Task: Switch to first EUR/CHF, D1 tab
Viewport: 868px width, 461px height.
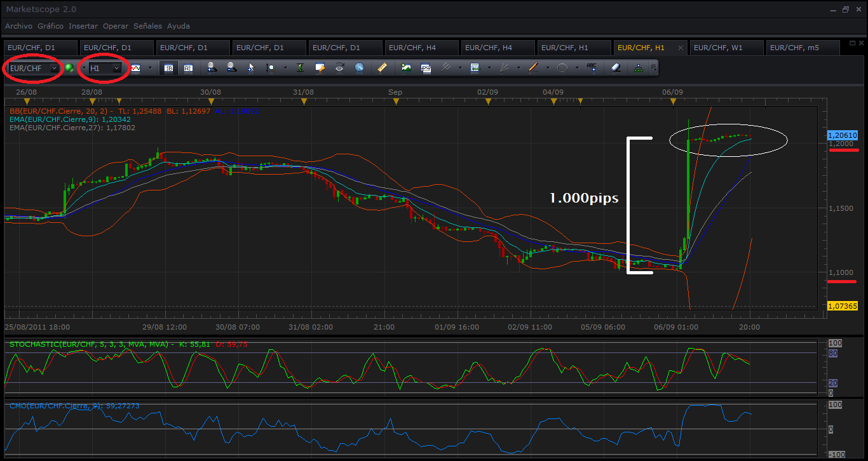Action: pyautogui.click(x=40, y=48)
